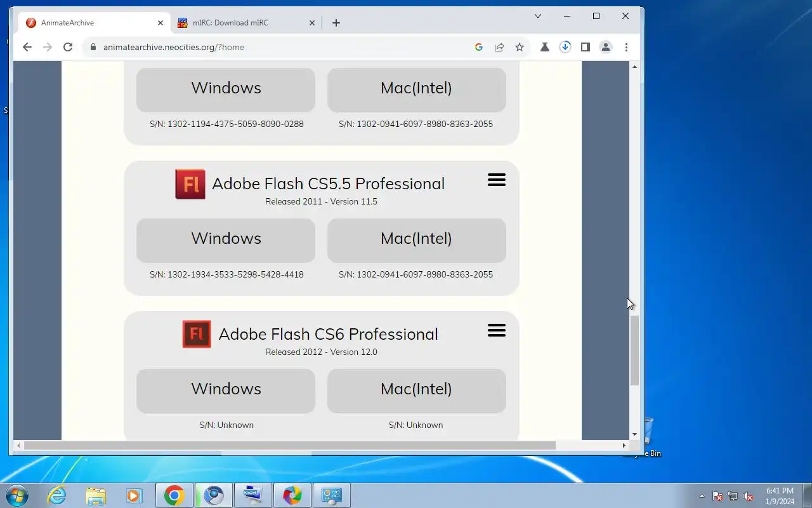The image size is (812, 508).
Task: Click the scroll down arrow
Action: [x=634, y=435]
